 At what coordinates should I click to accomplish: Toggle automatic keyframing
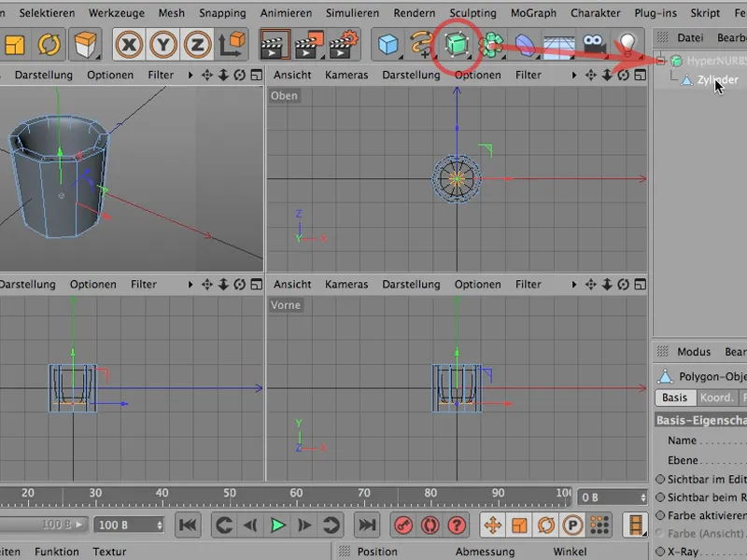tap(430, 525)
